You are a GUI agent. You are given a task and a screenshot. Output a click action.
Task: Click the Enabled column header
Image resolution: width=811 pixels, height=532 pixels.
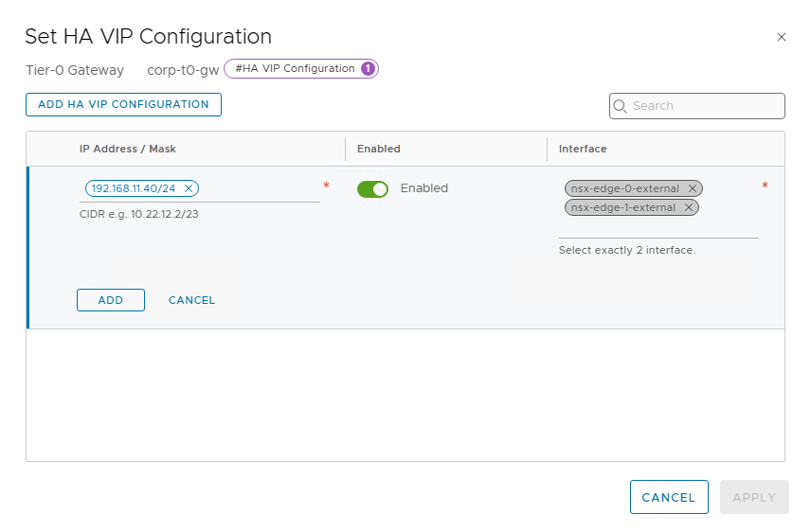(379, 149)
